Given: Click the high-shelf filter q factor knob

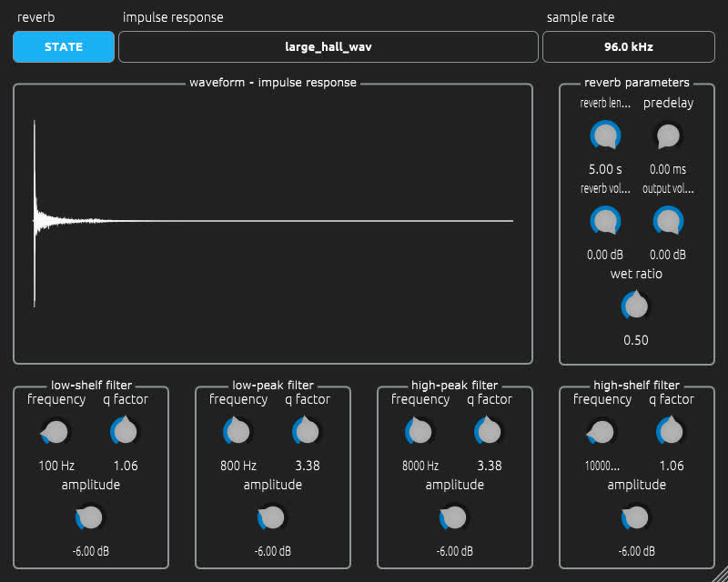Looking at the screenshot, I should (x=672, y=432).
